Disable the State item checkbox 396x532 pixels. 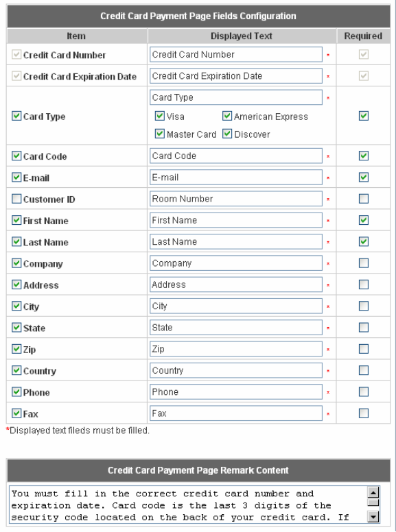pyautogui.click(x=16, y=328)
